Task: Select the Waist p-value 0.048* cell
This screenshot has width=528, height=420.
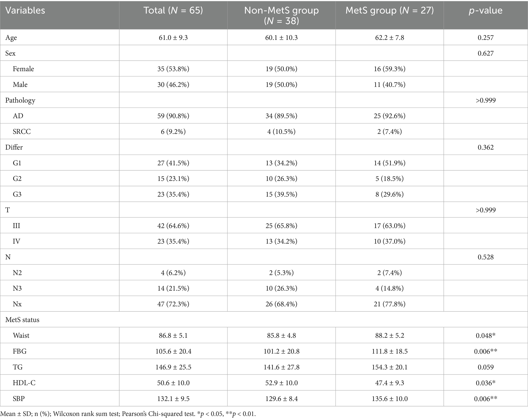Action: (485, 335)
